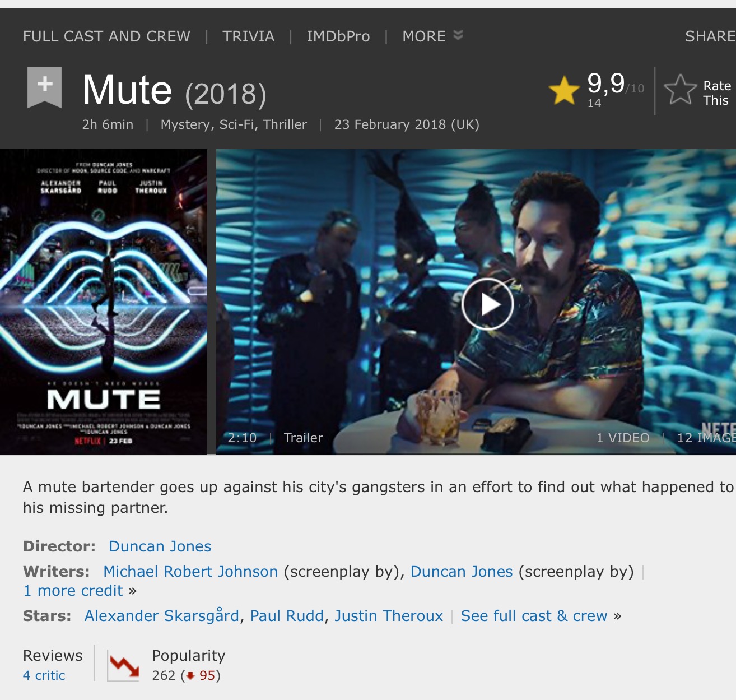Image resolution: width=736 pixels, height=700 pixels.
Task: Click the 14 ratings count
Action: click(x=594, y=103)
